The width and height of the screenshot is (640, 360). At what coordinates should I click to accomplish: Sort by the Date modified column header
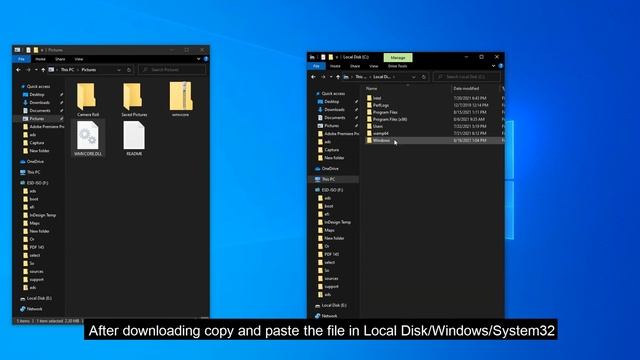476,88
